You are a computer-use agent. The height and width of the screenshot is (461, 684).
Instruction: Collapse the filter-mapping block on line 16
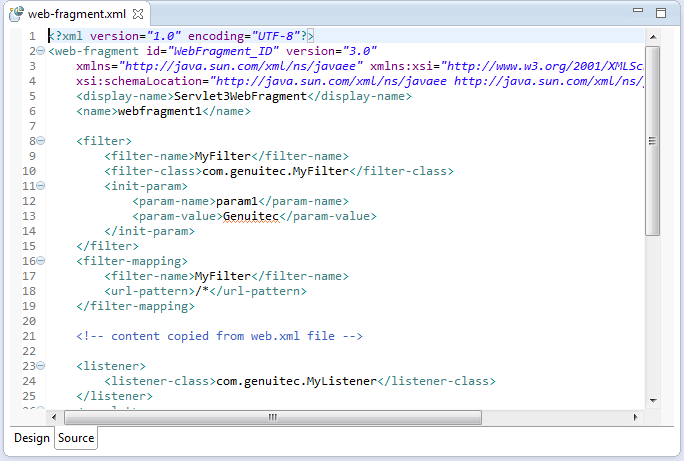point(40,261)
